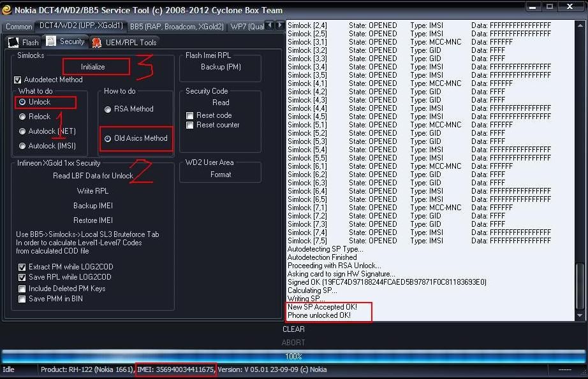Maximize the service tool window
The height and width of the screenshot is (379, 588).
(550, 7)
